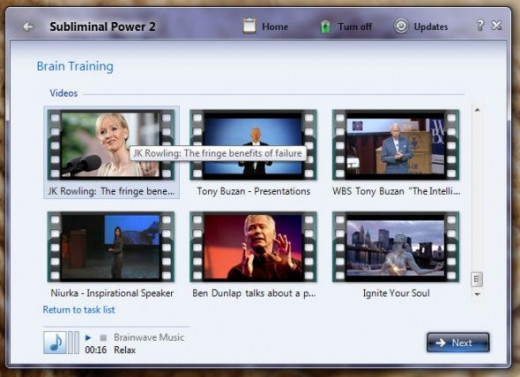The height and width of the screenshot is (377, 520).
Task: Select caption 'Tony Buzan - Presentations'
Action: [254, 191]
